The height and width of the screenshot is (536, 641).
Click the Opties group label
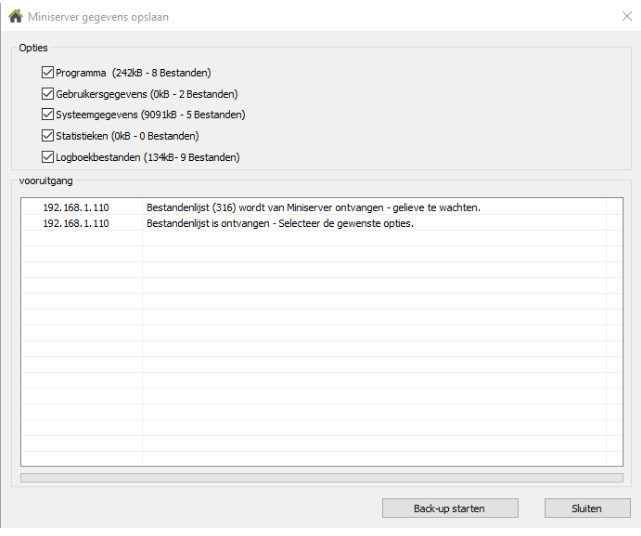tap(33, 48)
